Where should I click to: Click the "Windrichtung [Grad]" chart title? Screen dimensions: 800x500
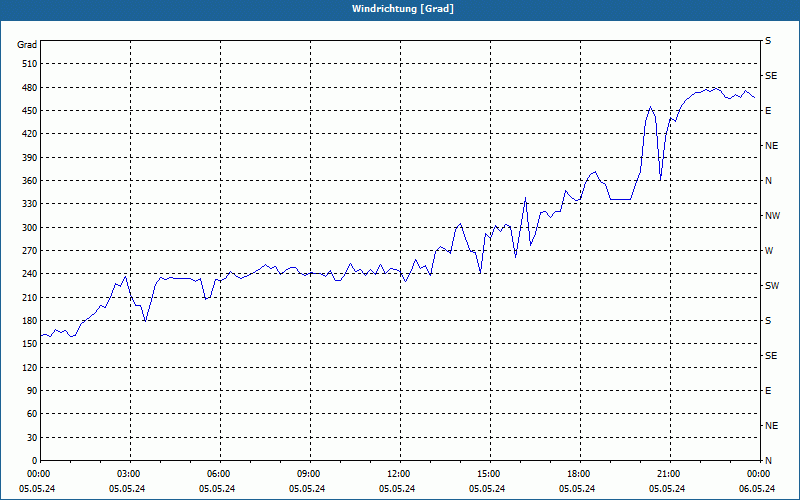pyautogui.click(x=403, y=9)
